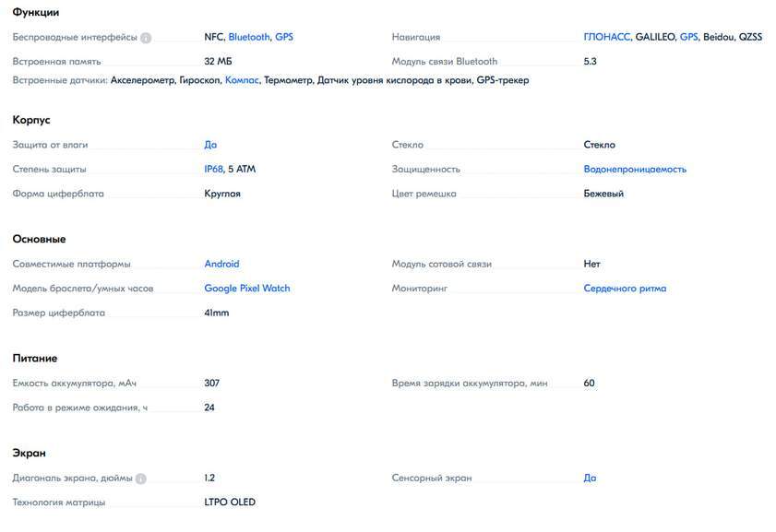Open the Компас sensor link
The width and height of the screenshot is (776, 532).
click(242, 80)
